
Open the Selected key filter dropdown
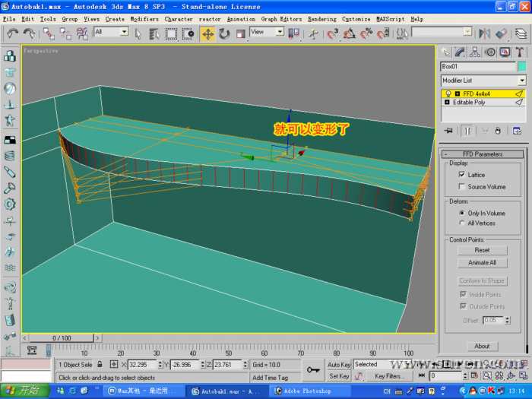tap(382, 364)
